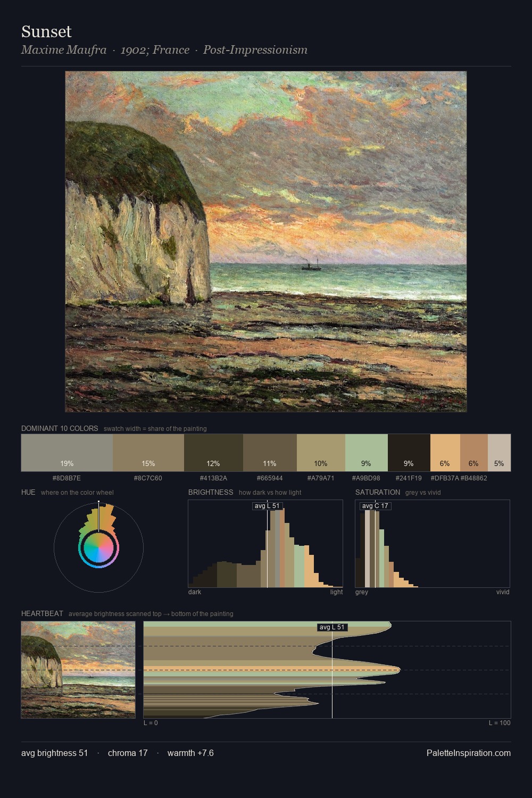Click 'where on the color wheel' caption
Image resolution: width=532 pixels, height=798 pixels.
(77, 493)
